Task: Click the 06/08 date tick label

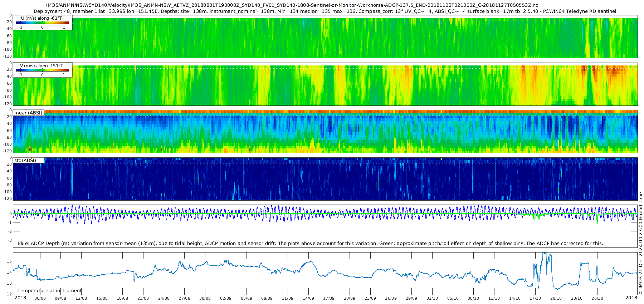Action: [40, 298]
